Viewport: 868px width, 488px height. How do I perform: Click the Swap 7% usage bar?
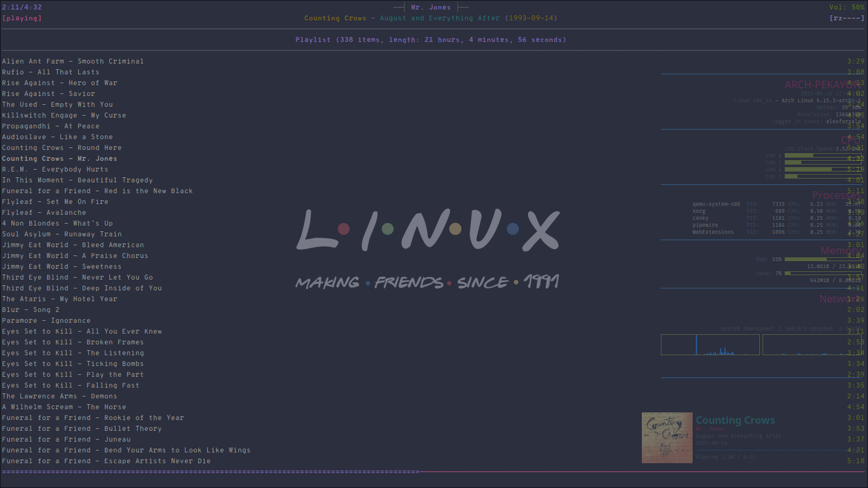coord(824,273)
